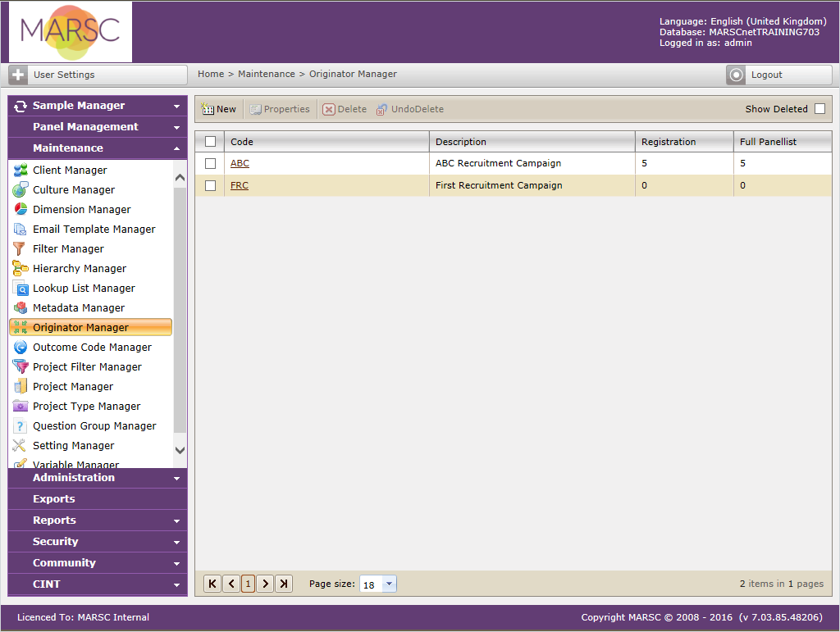This screenshot has height=632, width=840.
Task: Sort by the Description column header
Action: pyautogui.click(x=532, y=141)
